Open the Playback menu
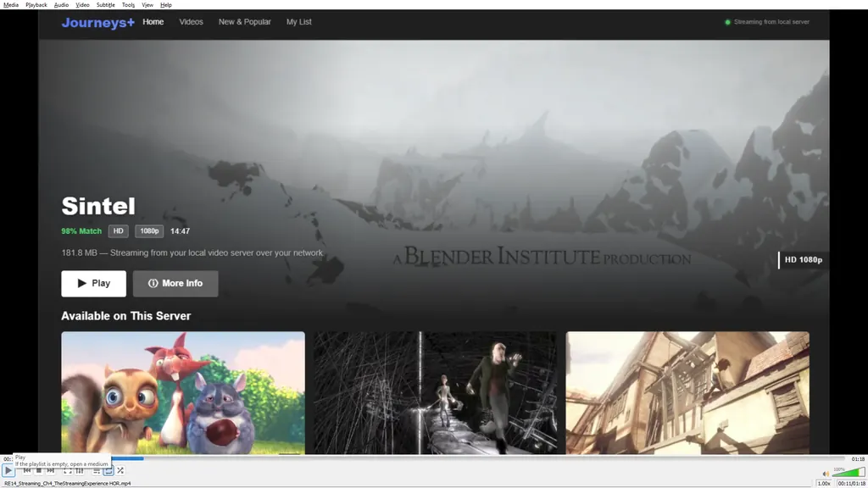 pos(36,5)
